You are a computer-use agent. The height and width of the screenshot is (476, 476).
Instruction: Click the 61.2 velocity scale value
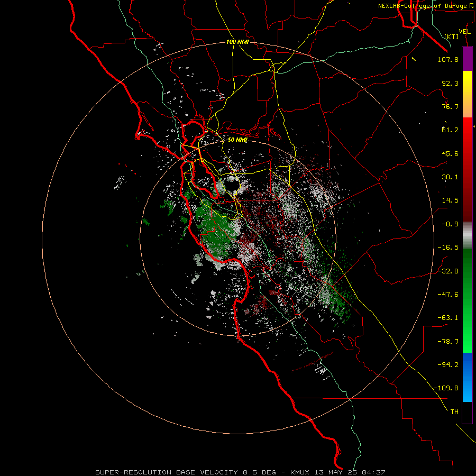click(x=450, y=130)
